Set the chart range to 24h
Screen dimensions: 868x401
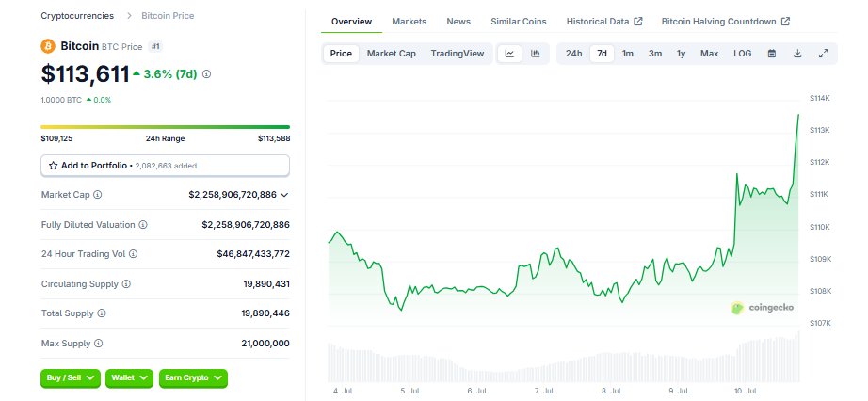(573, 54)
